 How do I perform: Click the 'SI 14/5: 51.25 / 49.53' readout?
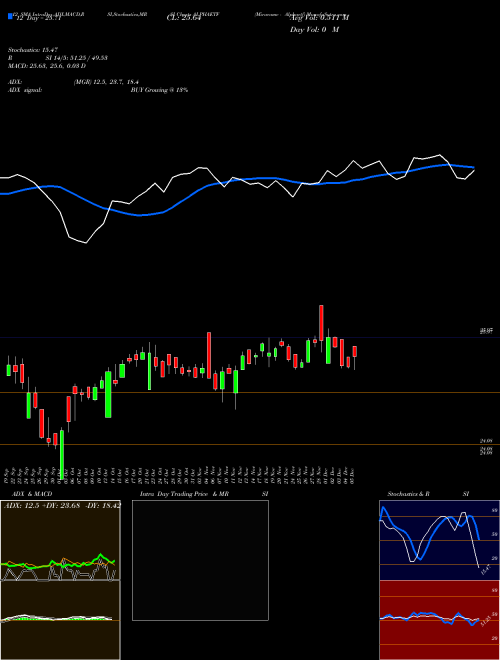coord(77,58)
